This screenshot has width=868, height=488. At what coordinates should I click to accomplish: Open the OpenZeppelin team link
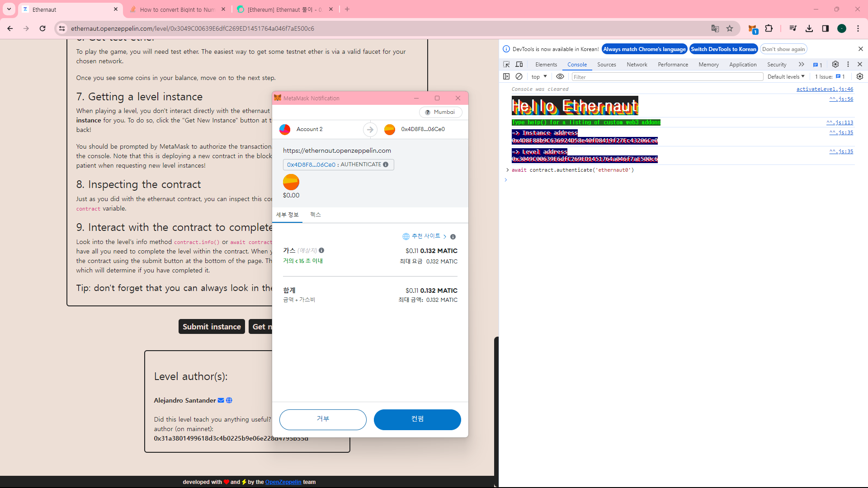[x=283, y=482]
